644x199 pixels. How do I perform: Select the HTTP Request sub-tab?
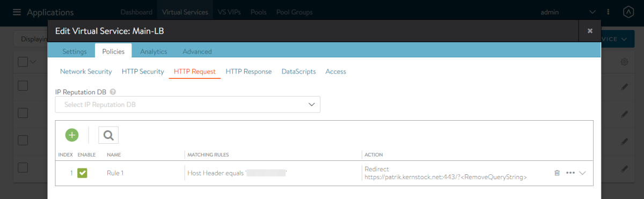point(195,71)
